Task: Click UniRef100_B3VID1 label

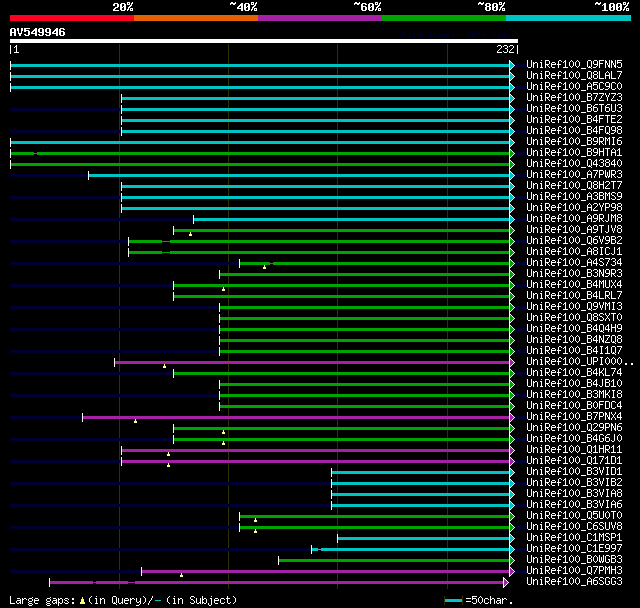Action: pos(574,472)
